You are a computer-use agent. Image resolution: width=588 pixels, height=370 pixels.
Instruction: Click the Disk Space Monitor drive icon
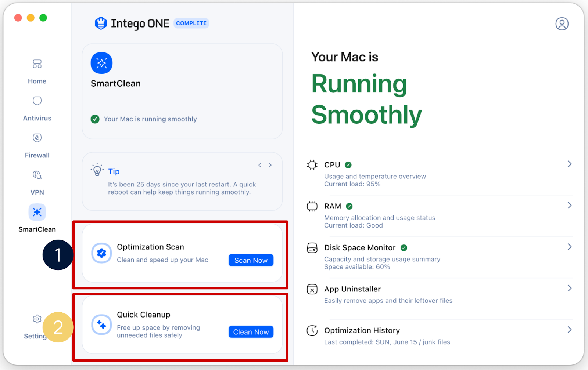pyautogui.click(x=312, y=248)
